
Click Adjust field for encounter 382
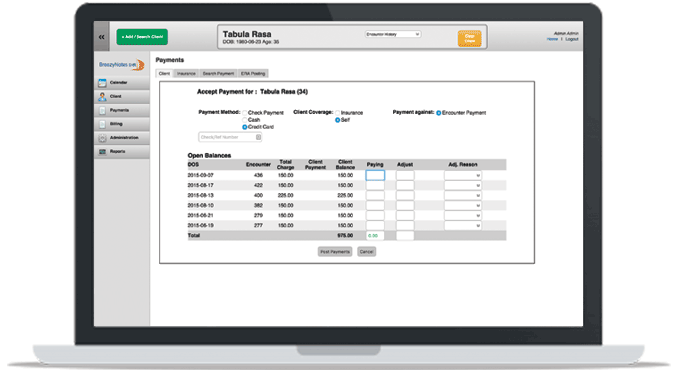click(x=405, y=205)
